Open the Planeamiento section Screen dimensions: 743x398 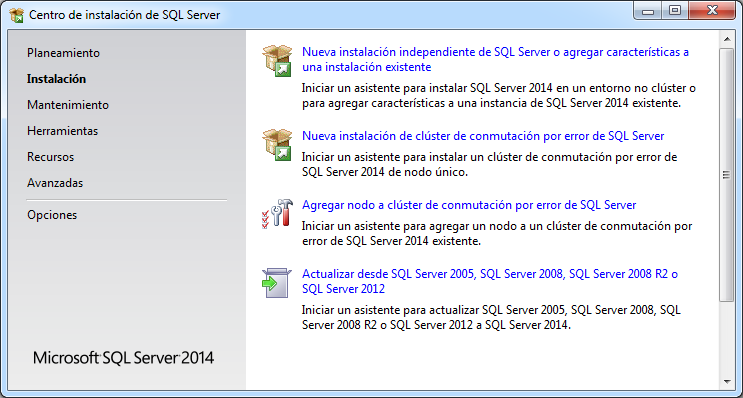coord(63,53)
